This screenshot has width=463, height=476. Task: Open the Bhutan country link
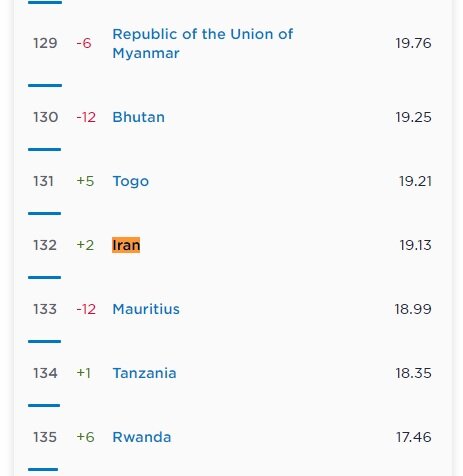[x=139, y=117]
